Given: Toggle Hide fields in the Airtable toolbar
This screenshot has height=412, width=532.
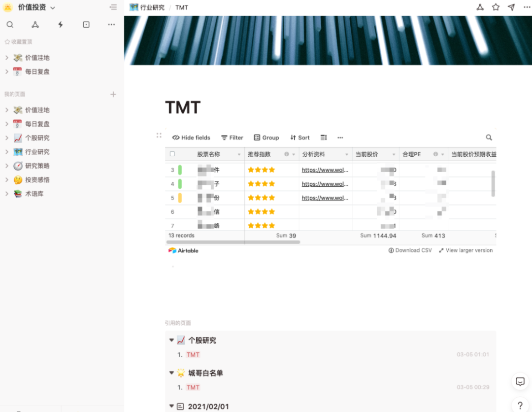Looking at the screenshot, I should click(191, 137).
